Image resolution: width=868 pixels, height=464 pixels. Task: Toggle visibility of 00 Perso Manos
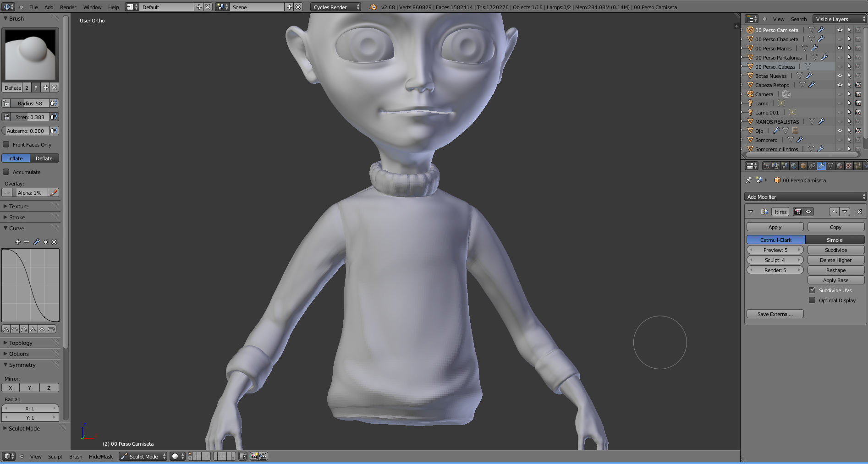click(x=840, y=48)
